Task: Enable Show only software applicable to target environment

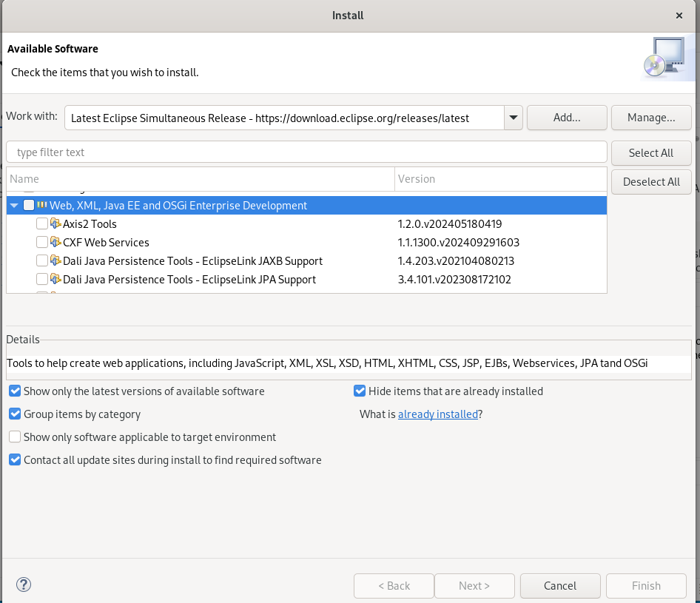Action: pos(15,437)
